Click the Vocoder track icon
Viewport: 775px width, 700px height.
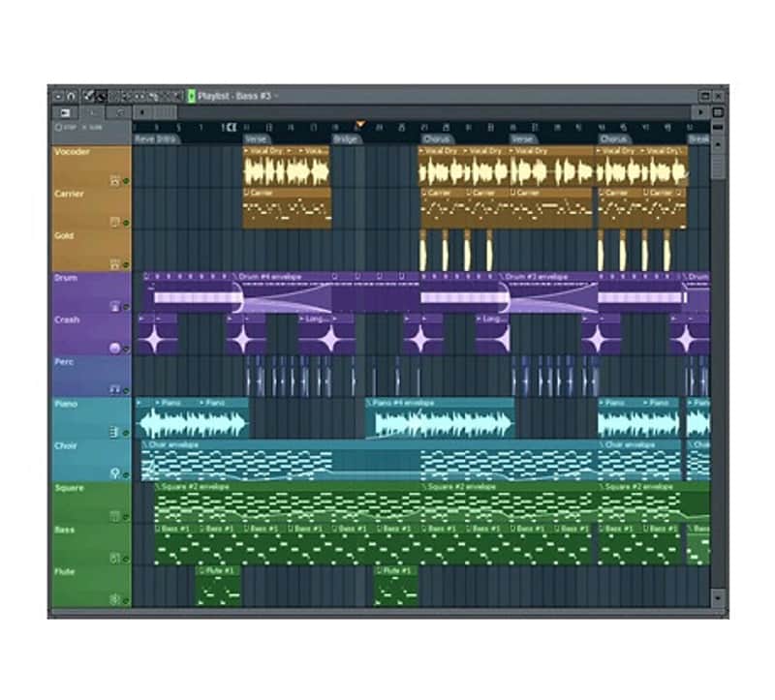[114, 180]
